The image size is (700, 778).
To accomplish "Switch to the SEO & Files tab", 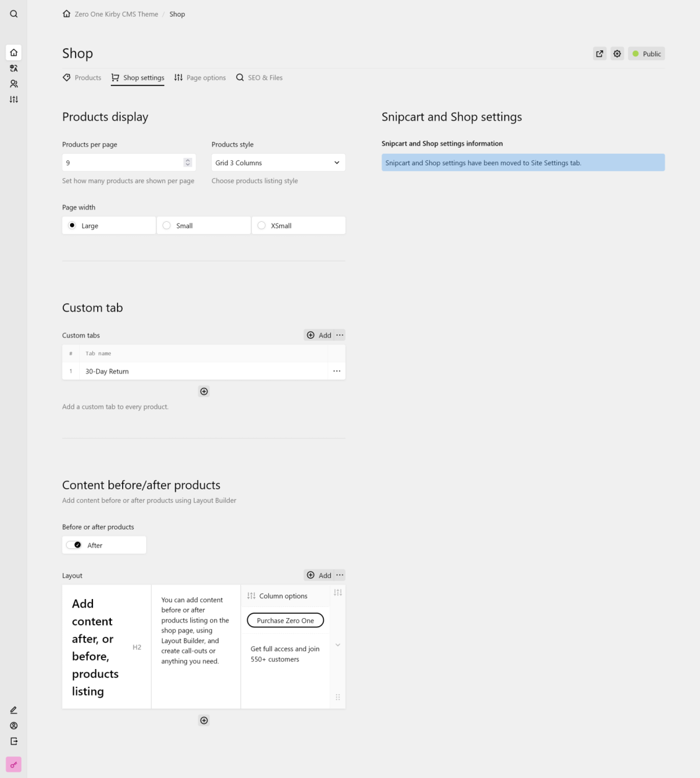I will pyautogui.click(x=259, y=78).
